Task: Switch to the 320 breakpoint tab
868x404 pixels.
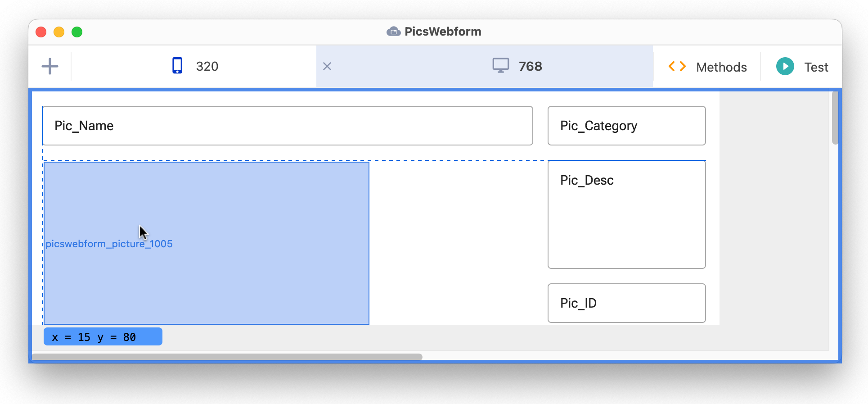Action: (194, 66)
